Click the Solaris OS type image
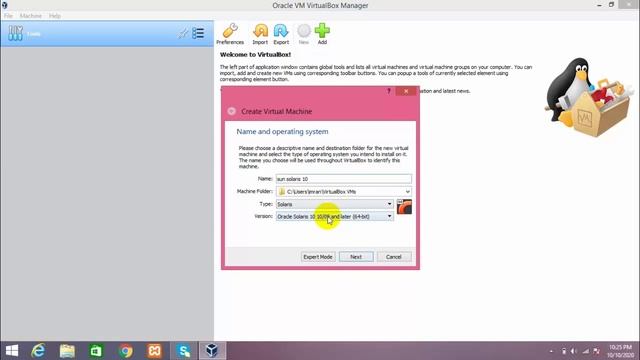Screen dimensions: 640x360 pyautogui.click(x=404, y=207)
